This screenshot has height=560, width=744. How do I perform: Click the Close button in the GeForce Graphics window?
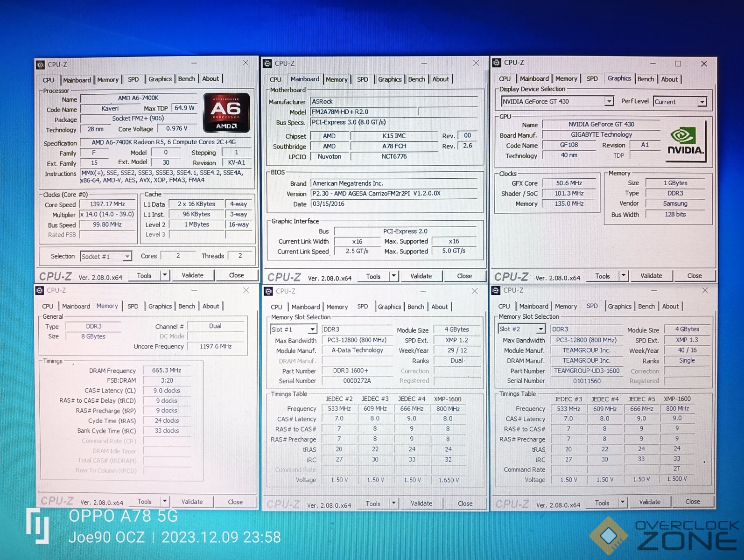[x=695, y=276]
